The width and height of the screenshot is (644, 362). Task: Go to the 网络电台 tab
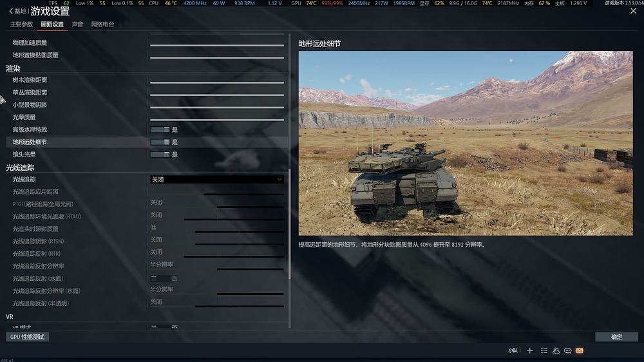(102, 24)
